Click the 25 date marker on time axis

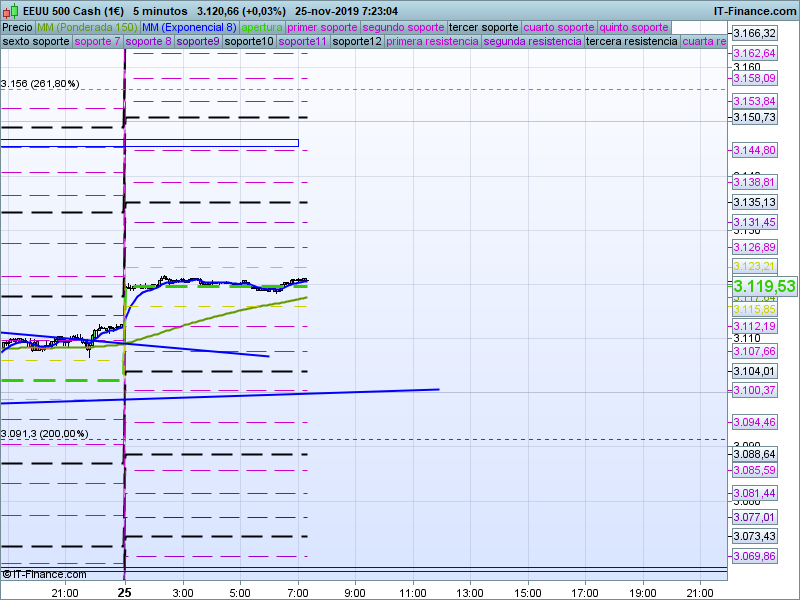(124, 592)
